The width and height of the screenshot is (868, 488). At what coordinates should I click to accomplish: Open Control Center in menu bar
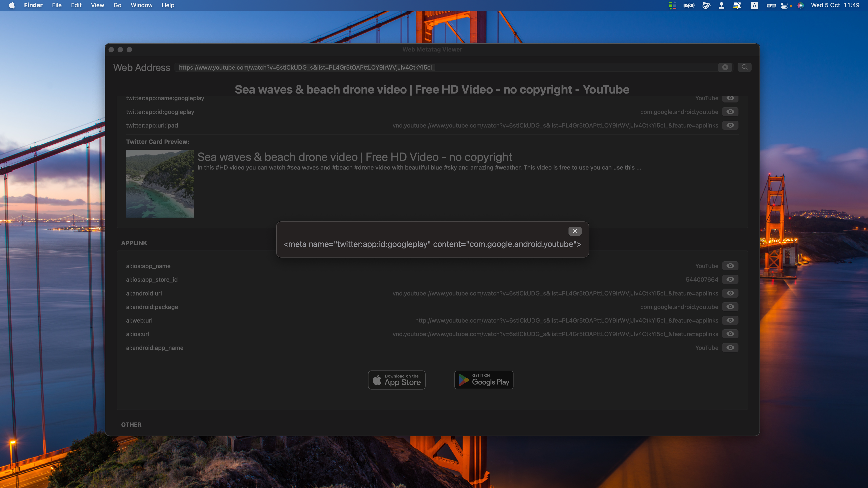click(784, 5)
